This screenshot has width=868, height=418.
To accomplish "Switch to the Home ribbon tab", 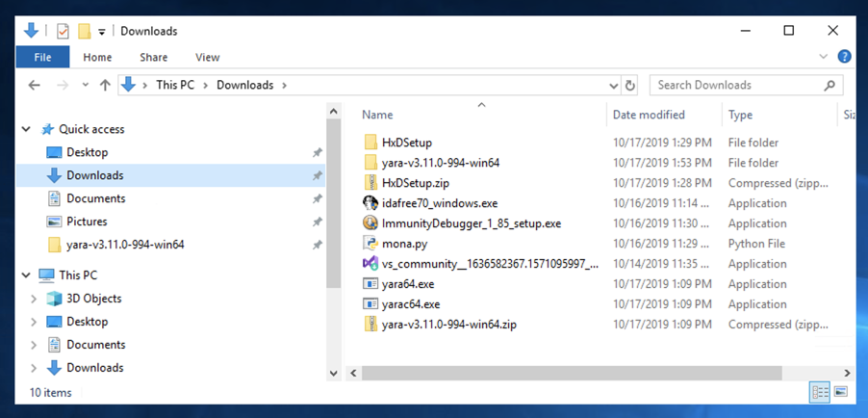I will [97, 57].
